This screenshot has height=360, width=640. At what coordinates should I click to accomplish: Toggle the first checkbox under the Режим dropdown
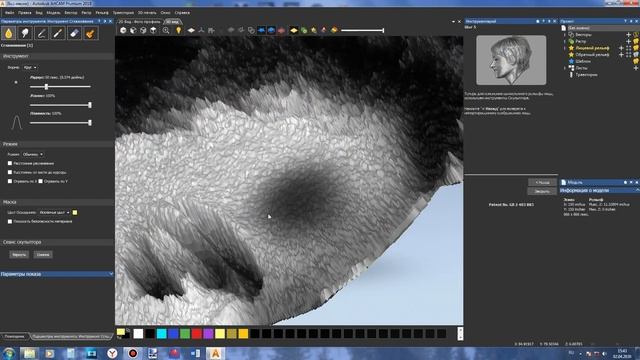point(10,163)
